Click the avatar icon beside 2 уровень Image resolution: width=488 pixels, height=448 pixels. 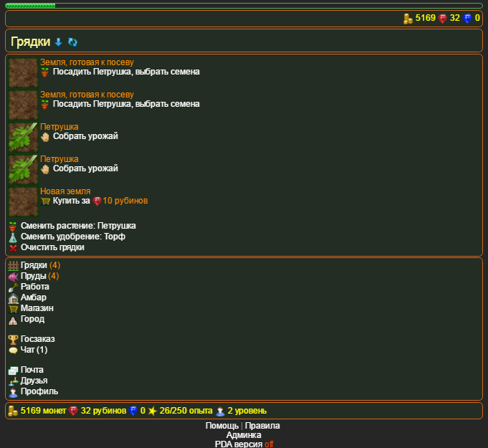click(x=220, y=411)
